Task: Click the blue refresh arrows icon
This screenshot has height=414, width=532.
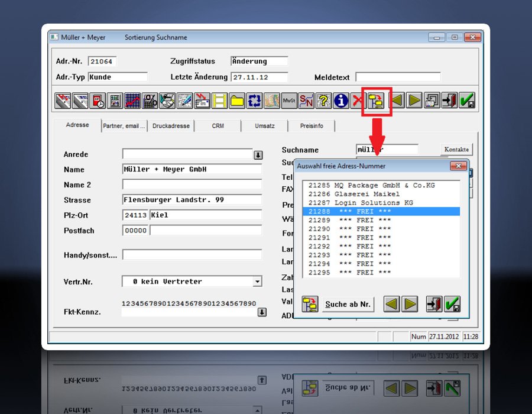Action: 254,101
